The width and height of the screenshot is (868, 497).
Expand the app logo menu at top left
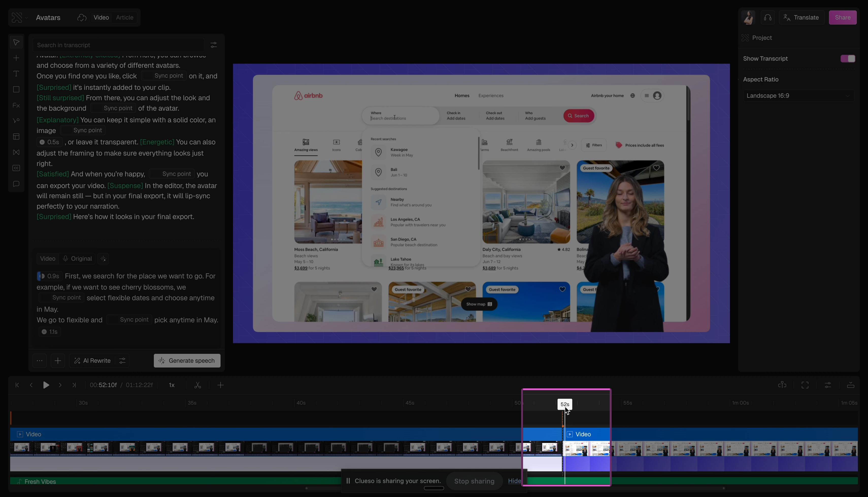point(20,18)
